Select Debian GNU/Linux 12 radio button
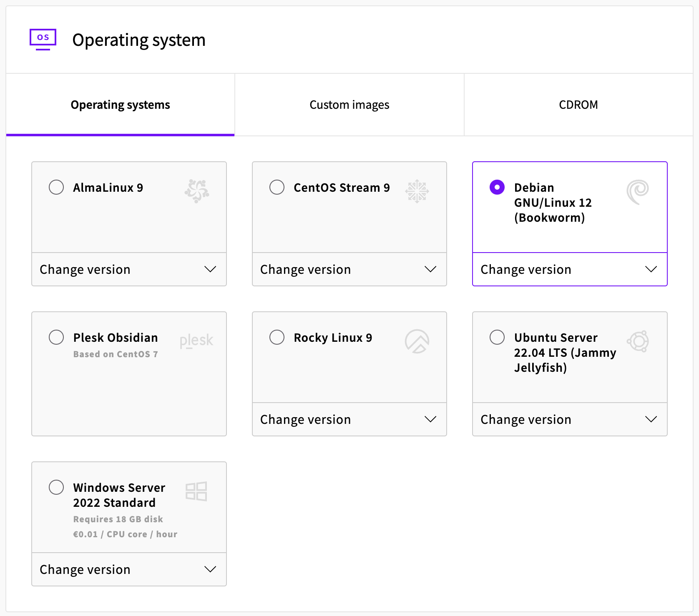 coord(497,187)
